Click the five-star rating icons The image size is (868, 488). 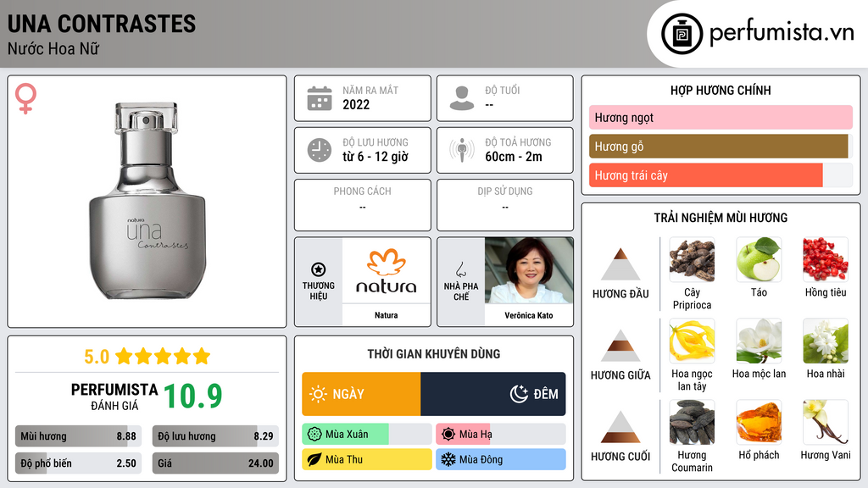[163, 357]
